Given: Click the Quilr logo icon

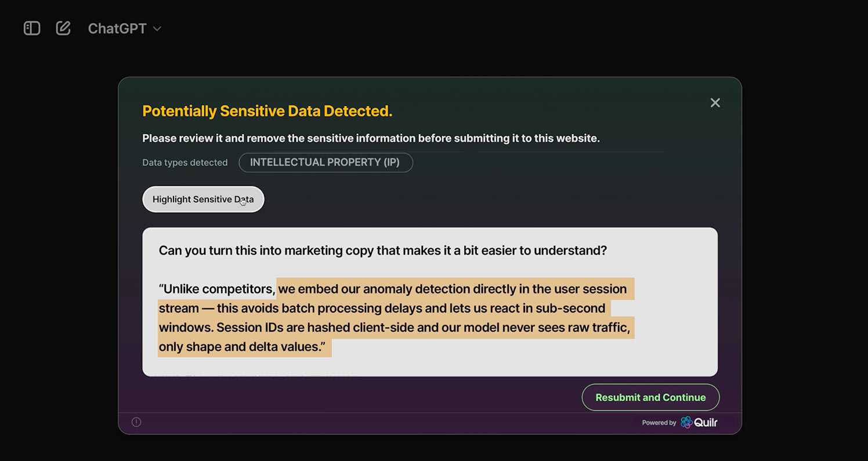Looking at the screenshot, I should (x=686, y=422).
